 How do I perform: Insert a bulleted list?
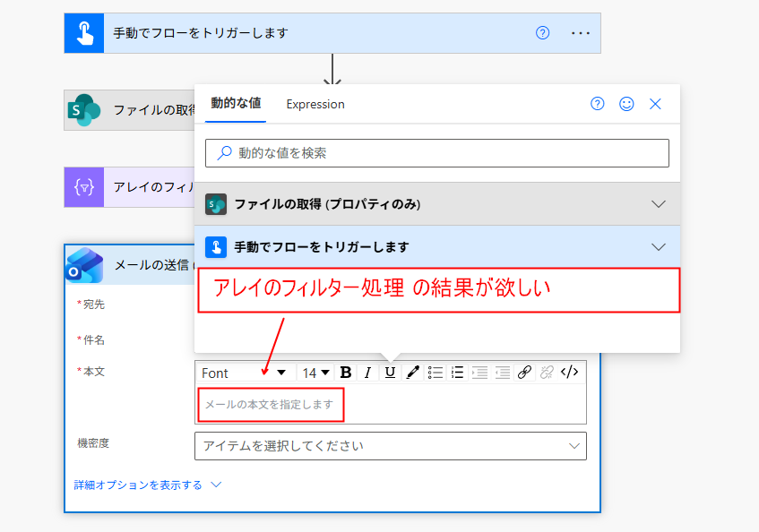pos(436,373)
